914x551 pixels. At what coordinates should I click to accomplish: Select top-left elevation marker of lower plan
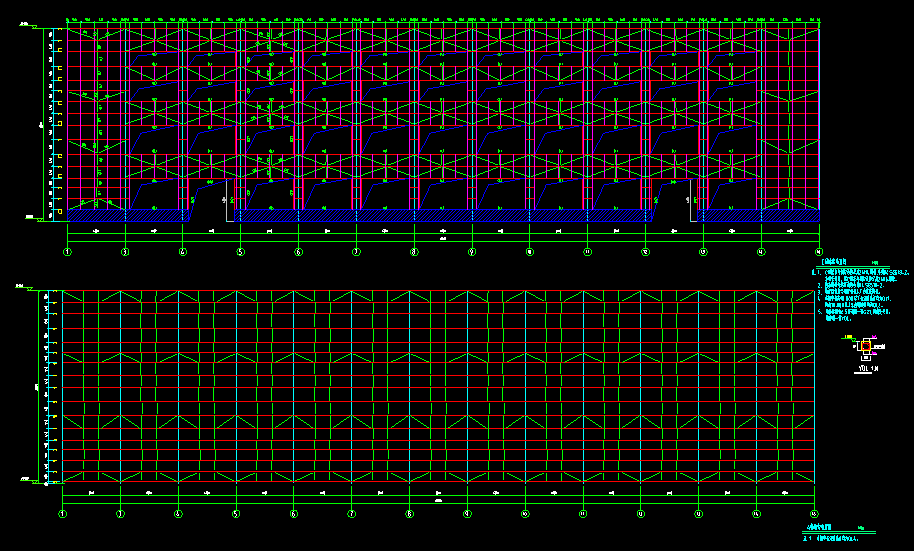[x=23, y=287]
